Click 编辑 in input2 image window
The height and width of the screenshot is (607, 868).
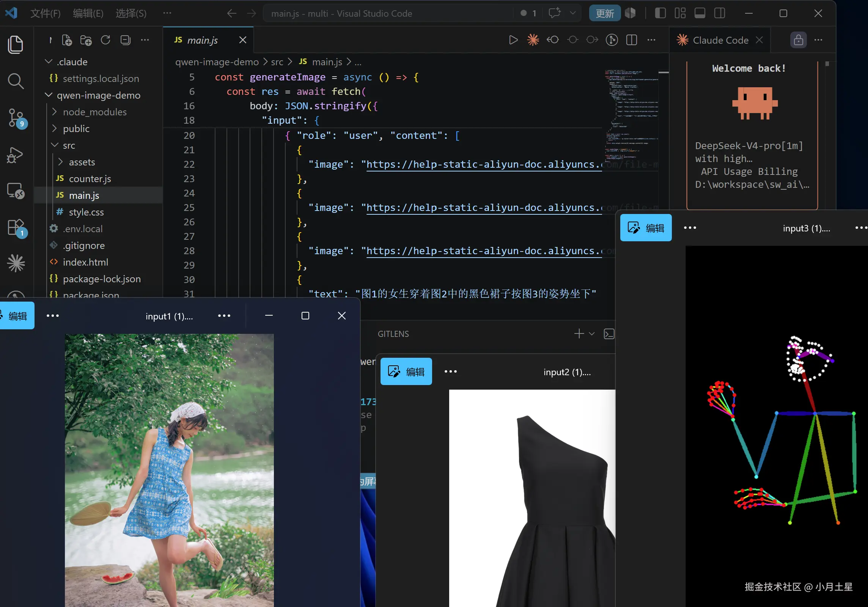[x=406, y=371]
